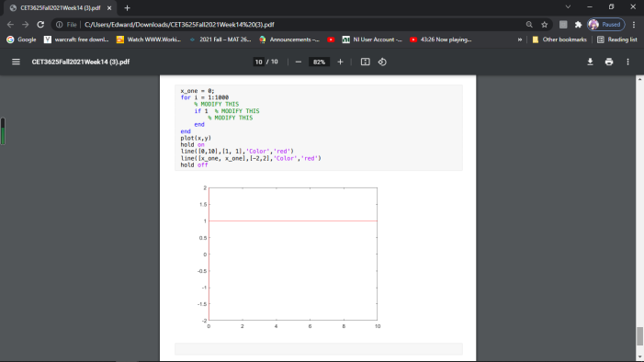The image size is (644, 362).
Task: Click the vertical scrollbar thumb
Action: coord(639,336)
